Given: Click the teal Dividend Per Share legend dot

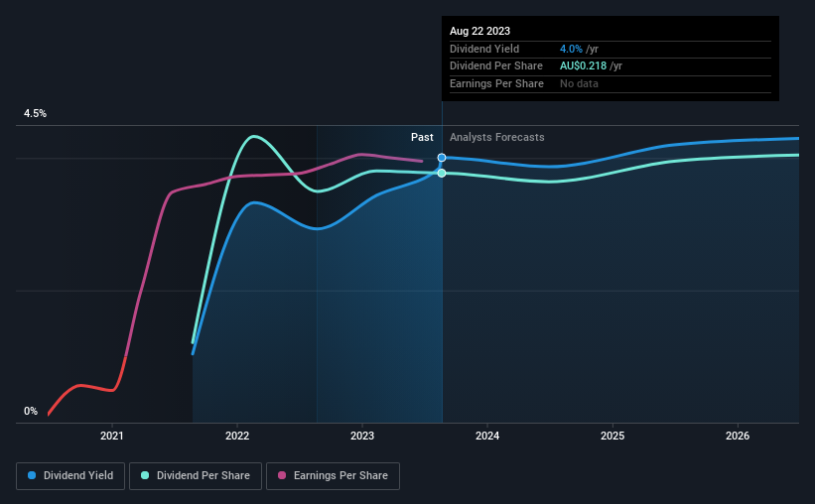Looking at the screenshot, I should tap(145, 475).
